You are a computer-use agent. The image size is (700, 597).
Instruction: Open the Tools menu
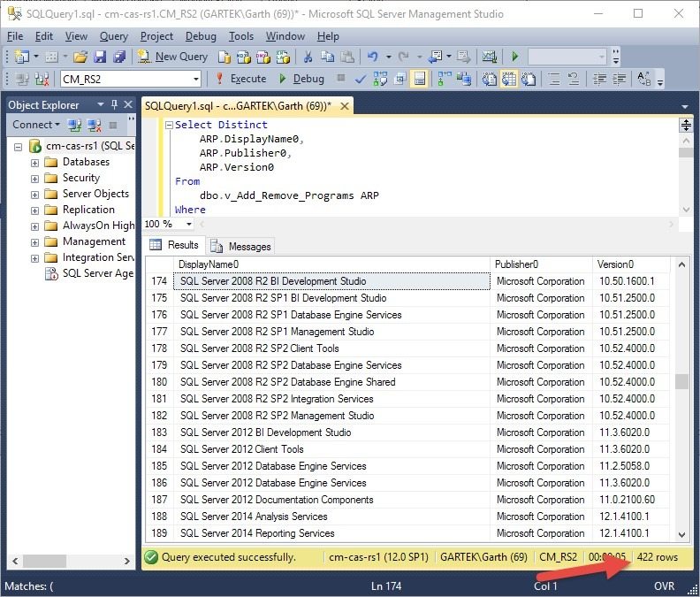tap(241, 36)
